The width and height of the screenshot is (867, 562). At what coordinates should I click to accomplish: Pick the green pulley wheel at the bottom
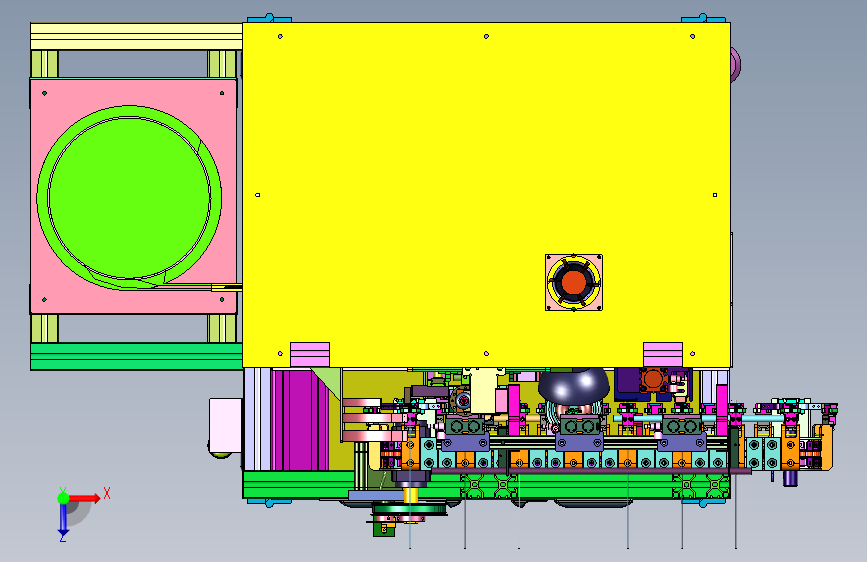click(409, 509)
